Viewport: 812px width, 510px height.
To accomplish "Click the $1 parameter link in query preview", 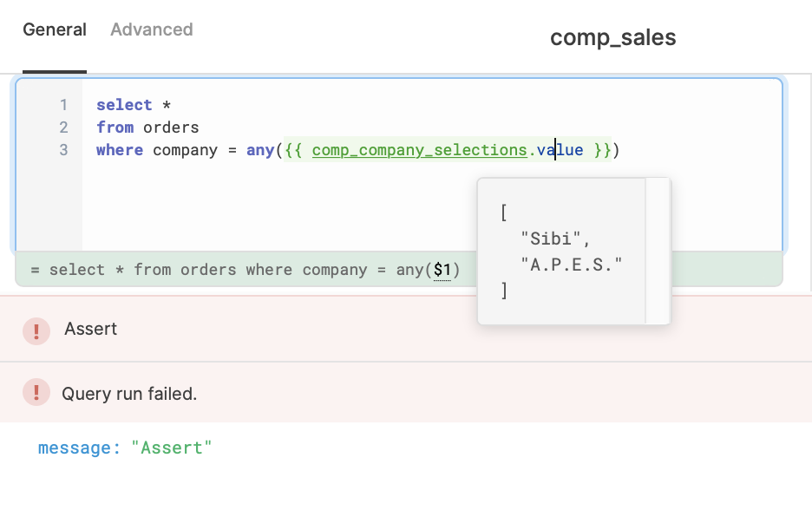I will coord(442,270).
